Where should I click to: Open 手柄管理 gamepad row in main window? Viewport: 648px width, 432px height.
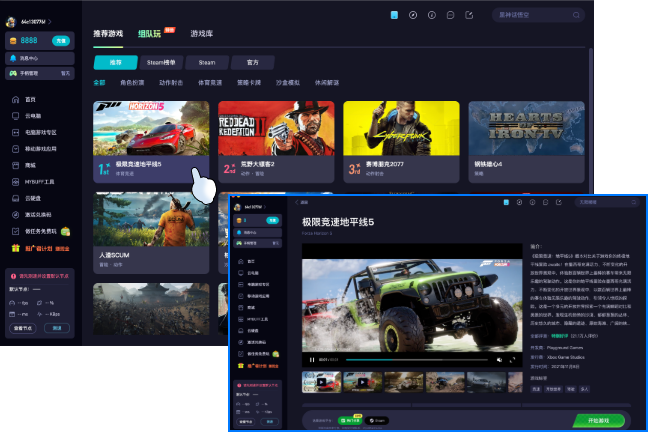(40, 73)
